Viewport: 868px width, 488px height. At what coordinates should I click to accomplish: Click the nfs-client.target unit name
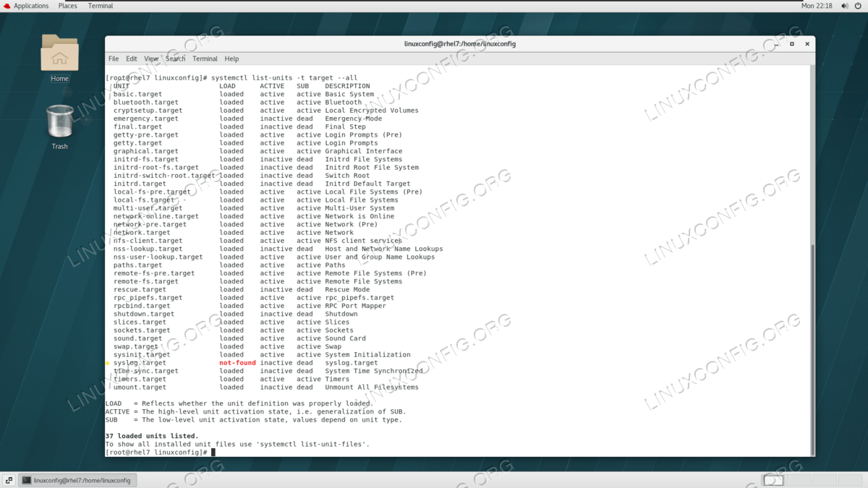click(148, 241)
